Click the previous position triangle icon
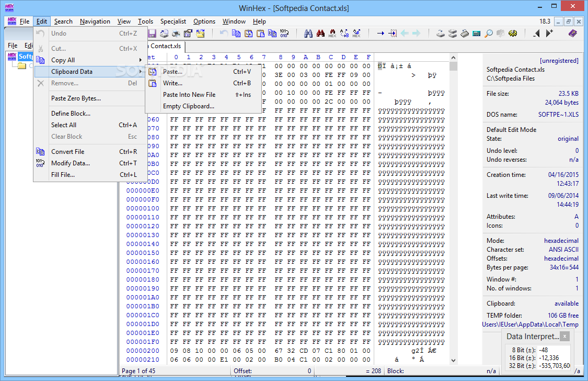Image resolution: width=588 pixels, height=381 pixels. [x=537, y=33]
